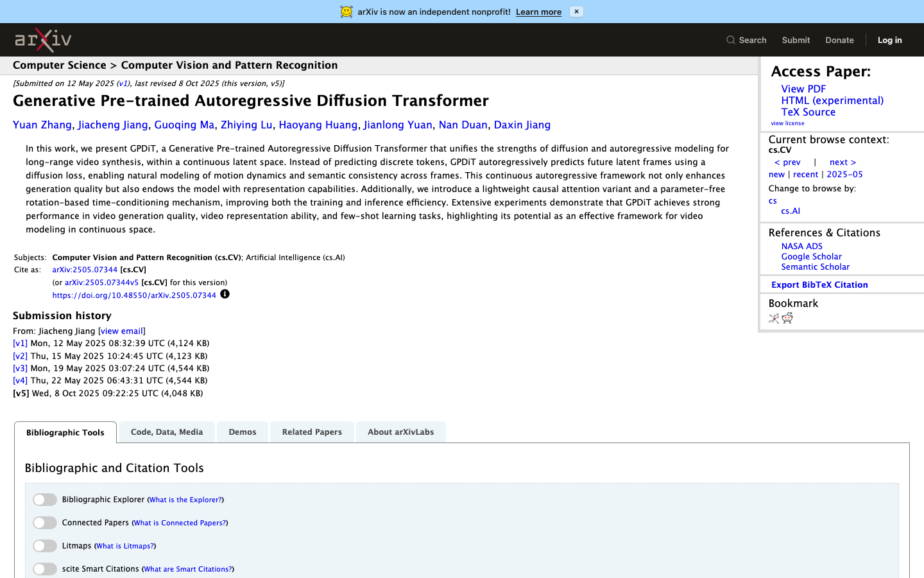This screenshot has width=924, height=578.
Task: Open Learn more link in banner
Action: [538, 12]
